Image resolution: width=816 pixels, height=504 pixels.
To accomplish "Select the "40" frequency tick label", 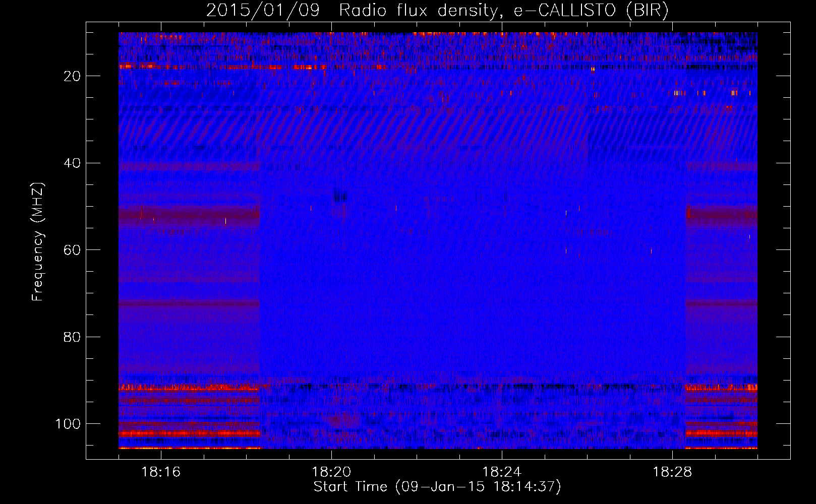I will (x=73, y=163).
